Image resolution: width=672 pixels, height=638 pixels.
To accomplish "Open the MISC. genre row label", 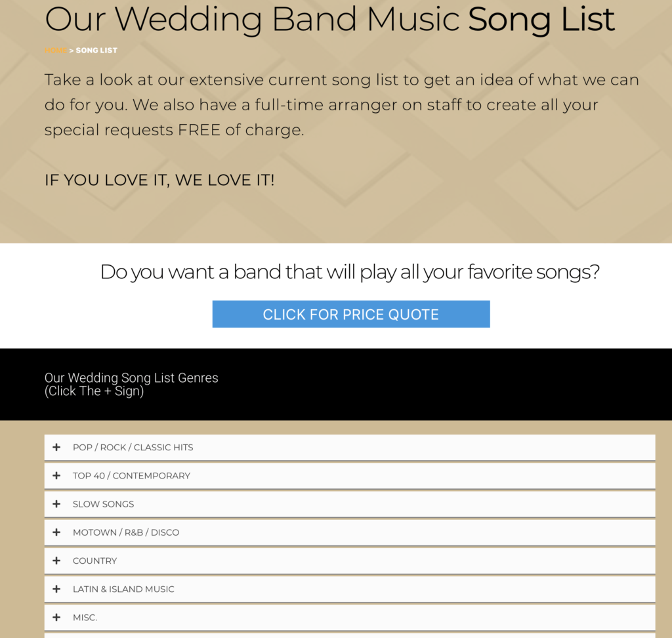I will coord(85,618).
